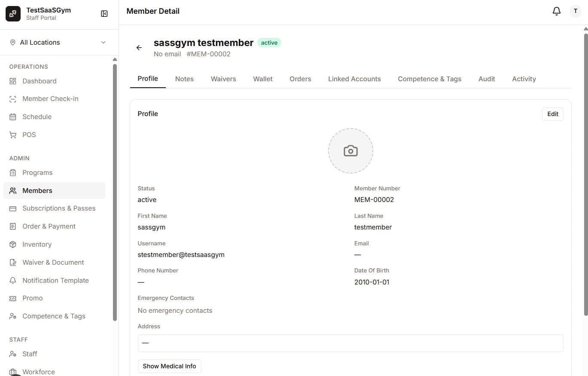This screenshot has width=588, height=376.
Task: Click the camera photo upload placeholder
Action: click(x=350, y=151)
